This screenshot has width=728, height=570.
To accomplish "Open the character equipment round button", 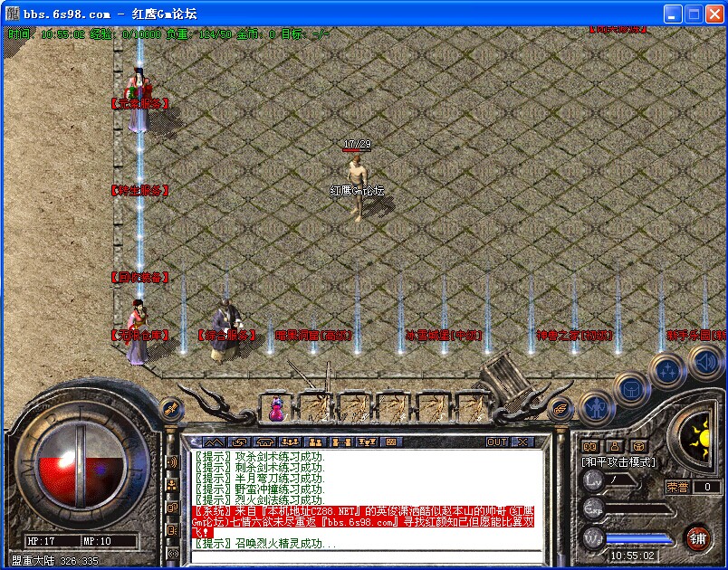I will tap(598, 408).
